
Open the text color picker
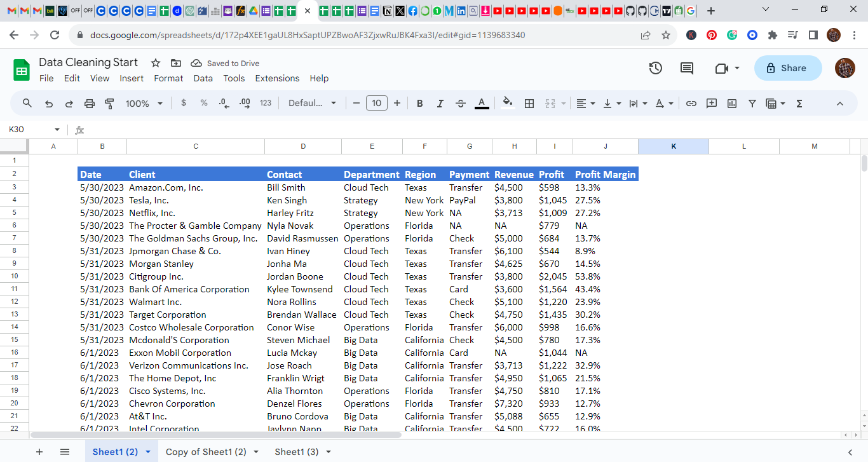pos(482,103)
